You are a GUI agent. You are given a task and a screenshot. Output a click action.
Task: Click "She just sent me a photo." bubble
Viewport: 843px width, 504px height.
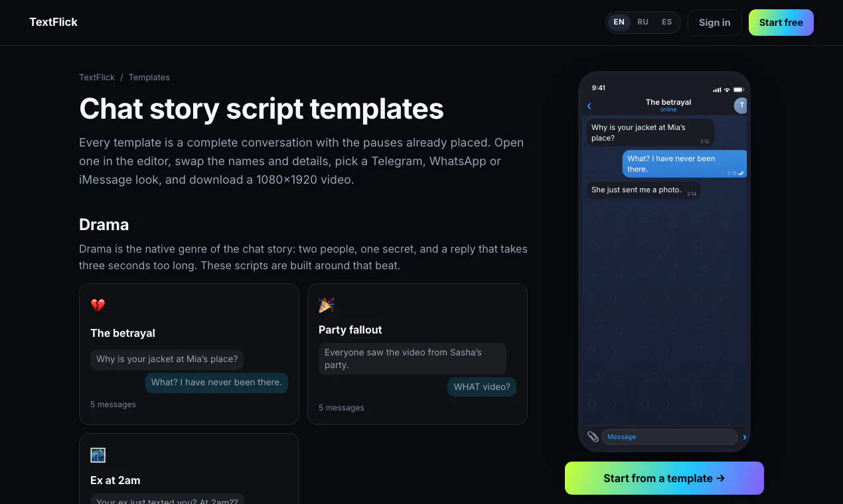[643, 190]
